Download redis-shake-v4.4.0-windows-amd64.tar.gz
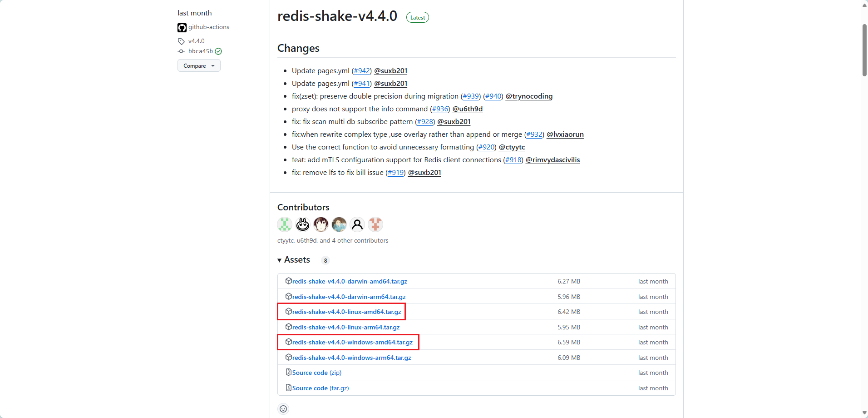 point(352,343)
